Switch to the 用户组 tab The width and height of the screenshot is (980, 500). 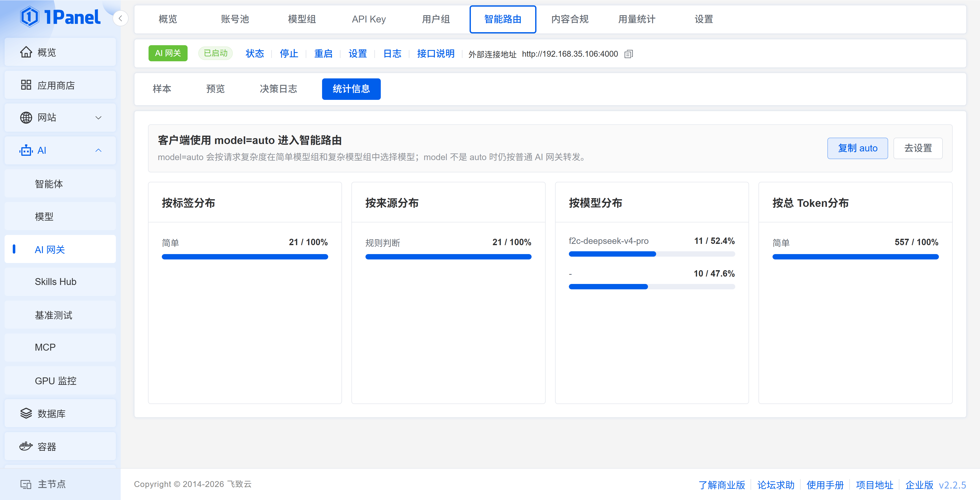pyautogui.click(x=436, y=19)
